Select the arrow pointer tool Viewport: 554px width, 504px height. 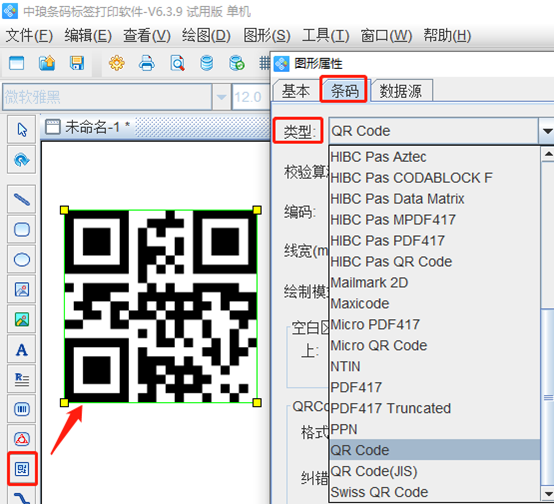coord(22,130)
